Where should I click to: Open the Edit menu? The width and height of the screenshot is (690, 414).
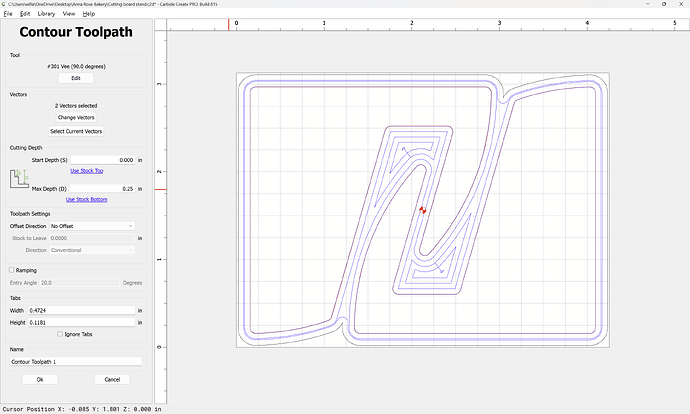tap(25, 14)
